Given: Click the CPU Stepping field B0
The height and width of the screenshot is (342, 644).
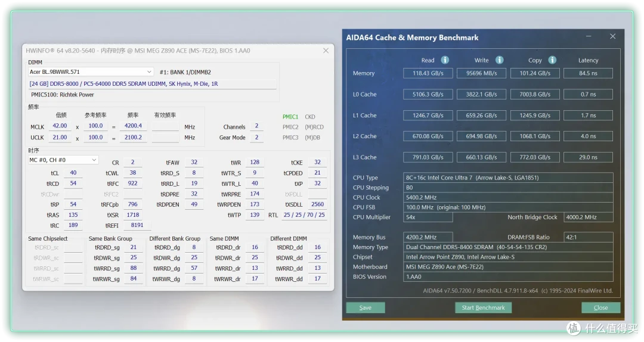Looking at the screenshot, I should 508,187.
